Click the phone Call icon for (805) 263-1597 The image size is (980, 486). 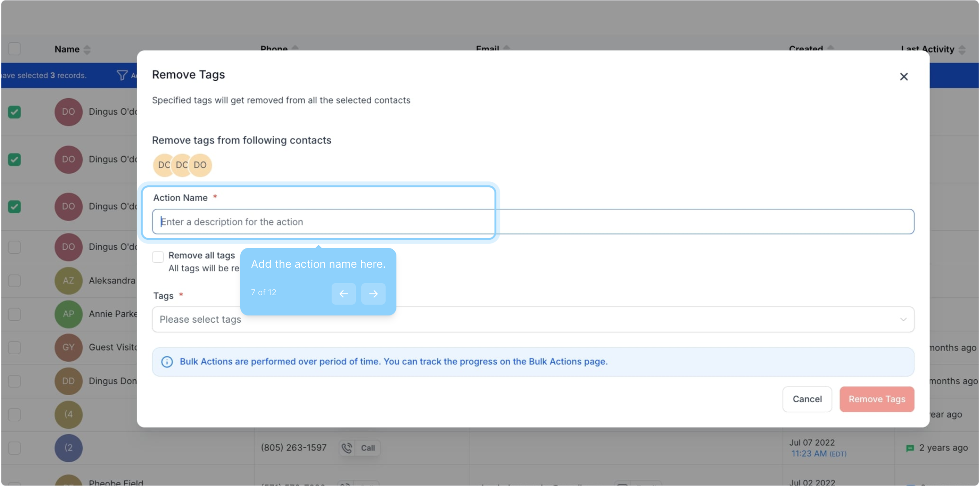pyautogui.click(x=347, y=448)
